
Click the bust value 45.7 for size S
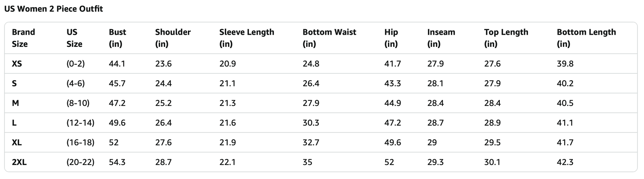117,83
